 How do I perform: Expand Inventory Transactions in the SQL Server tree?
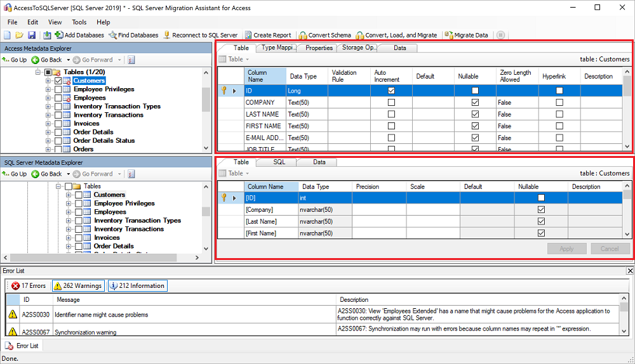click(69, 229)
